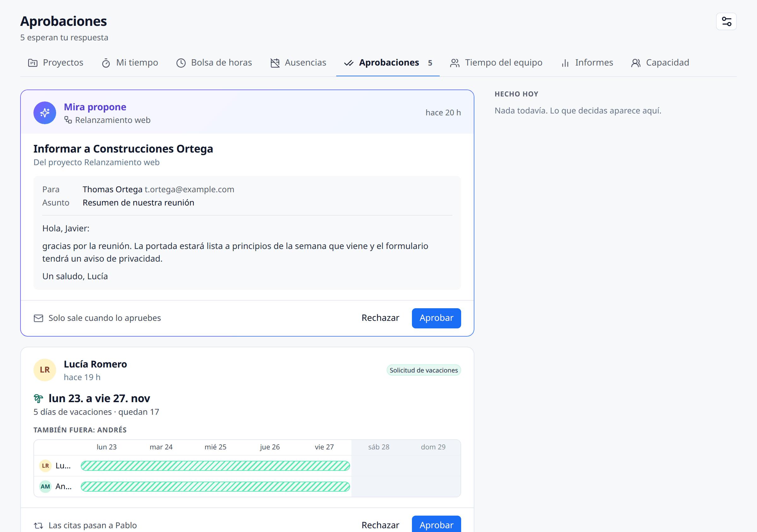Viewport: 757px width, 532px height.
Task: Click the LR avatar of Lucía Romero
Action: pyautogui.click(x=45, y=370)
